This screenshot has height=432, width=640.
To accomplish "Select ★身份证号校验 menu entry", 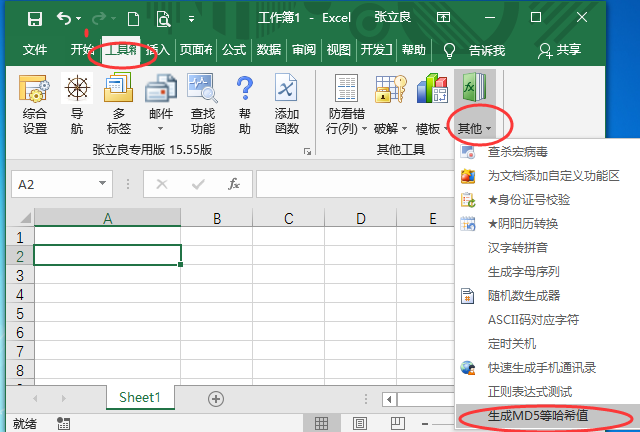I will coord(526,199).
